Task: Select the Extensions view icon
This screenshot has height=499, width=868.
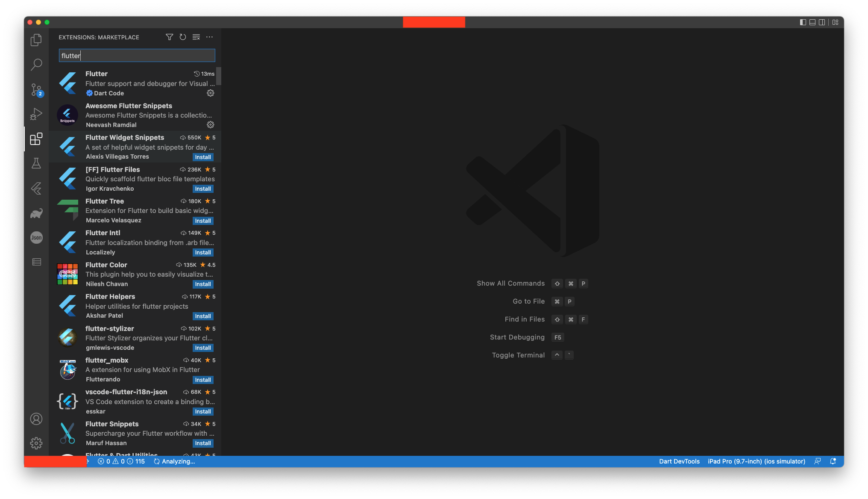Action: 36,139
